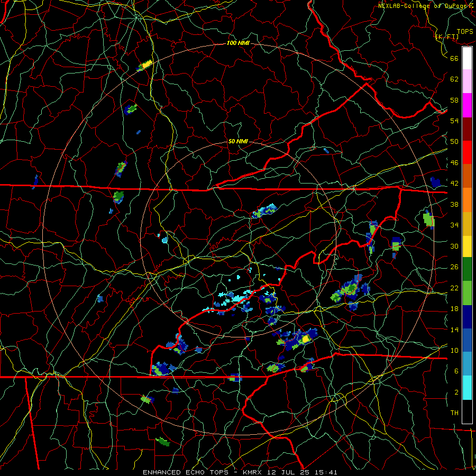Click the navy blue legend swatch
The image size is (476, 476).
point(467,317)
